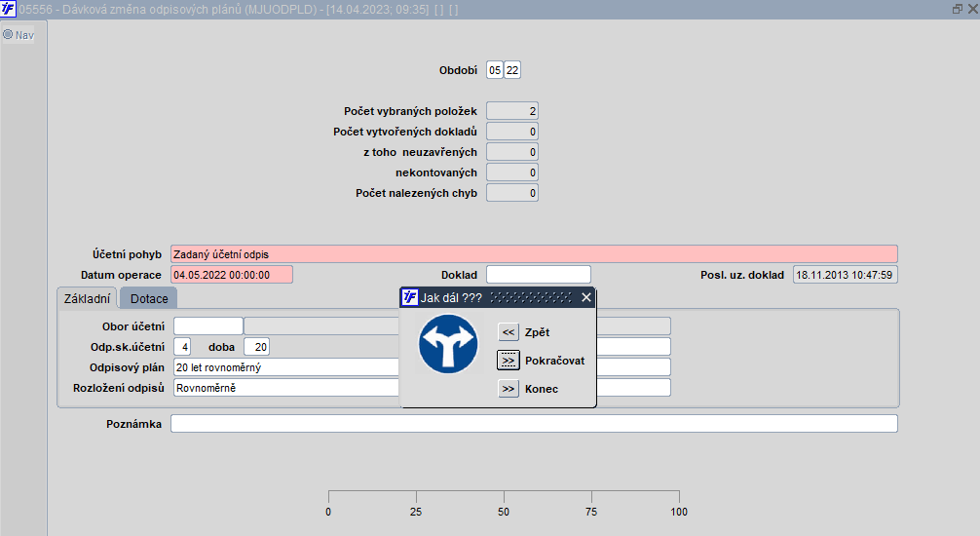Screen dimensions: 980x536
Task: Click the Jak dál dialog title icon
Action: (410, 297)
